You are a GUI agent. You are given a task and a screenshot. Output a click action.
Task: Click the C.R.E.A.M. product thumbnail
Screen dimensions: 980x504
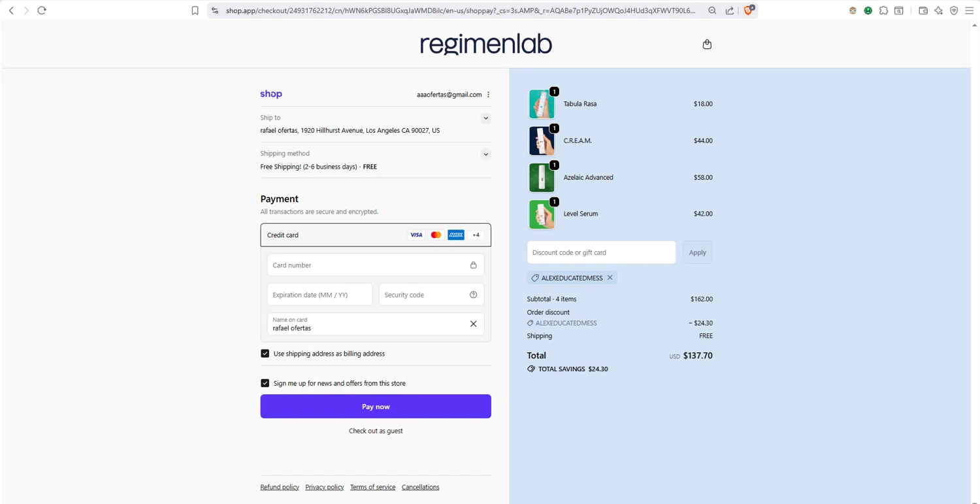tap(542, 141)
